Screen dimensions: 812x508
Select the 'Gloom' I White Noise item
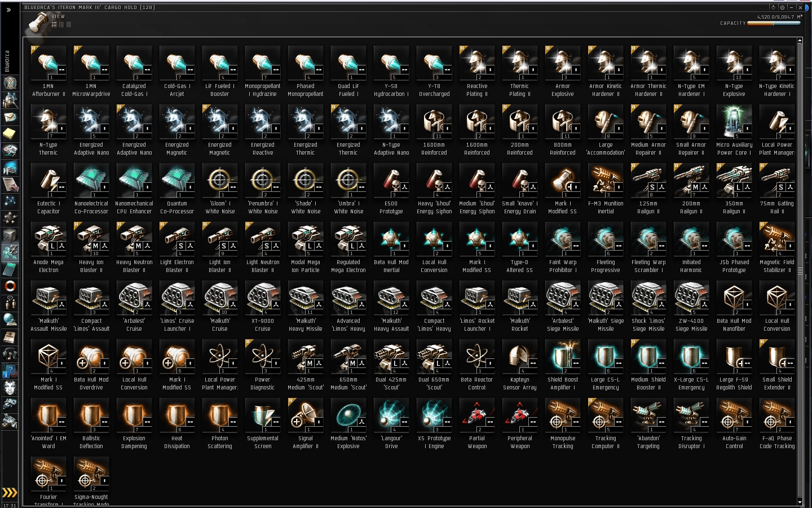[220, 189]
